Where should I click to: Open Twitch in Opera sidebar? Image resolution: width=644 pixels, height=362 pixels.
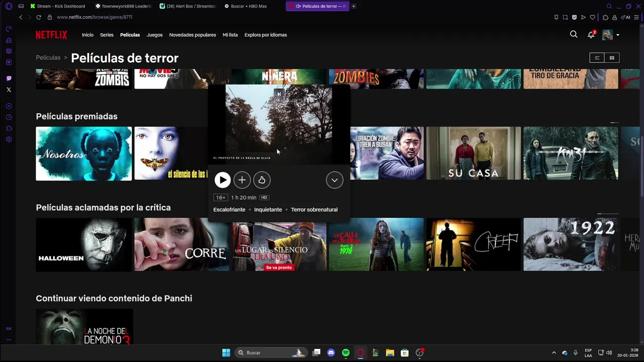coord(9,78)
